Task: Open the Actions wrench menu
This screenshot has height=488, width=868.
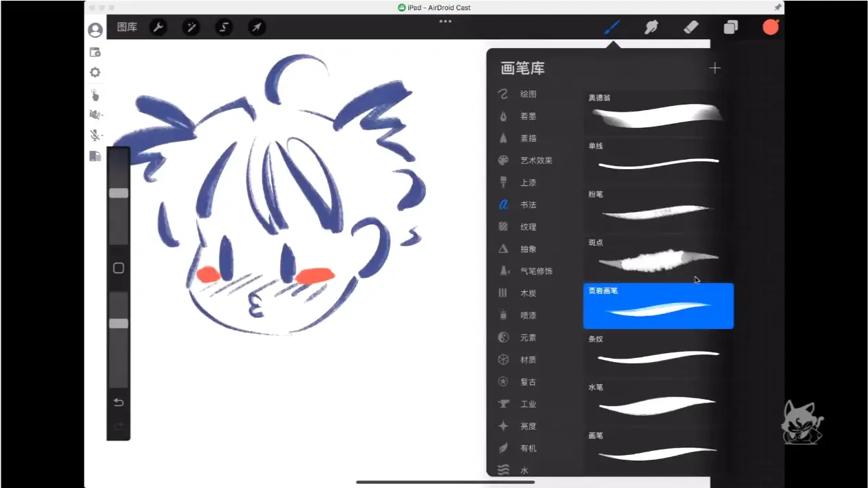Action: point(158,28)
